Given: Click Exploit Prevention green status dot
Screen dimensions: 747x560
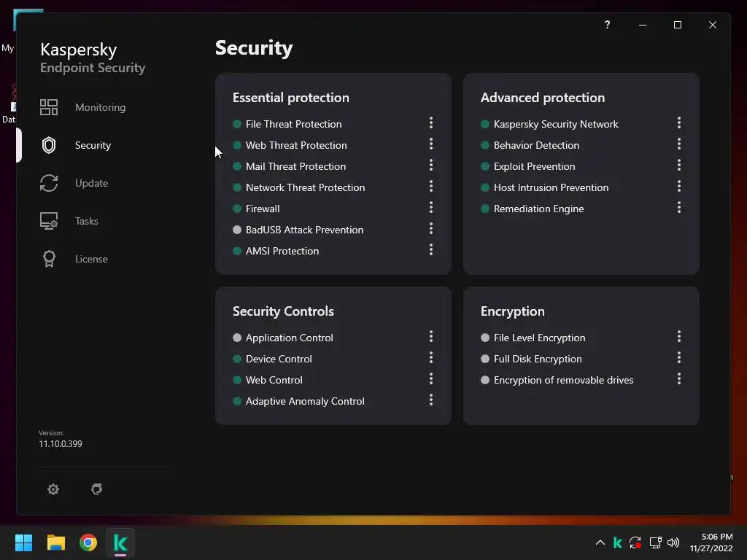Looking at the screenshot, I should click(485, 166).
